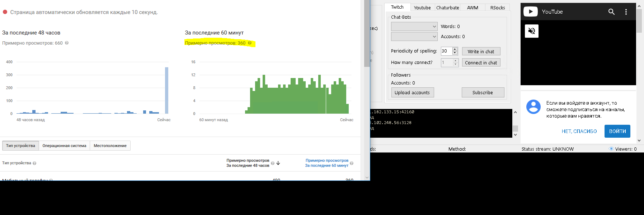Screen dimensions: 644x215
Task: Click the eye icon beside Viewers
Action: pyautogui.click(x=611, y=149)
